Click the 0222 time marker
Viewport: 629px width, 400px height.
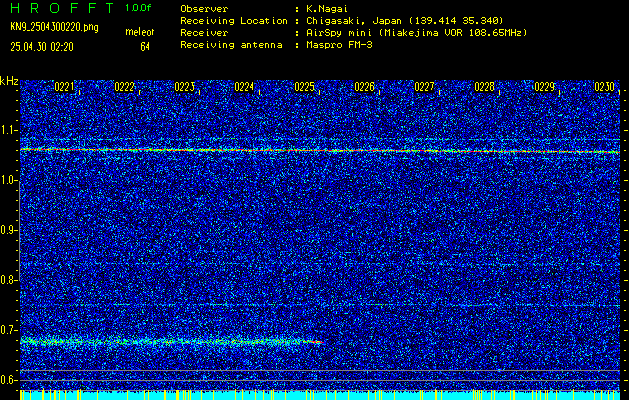click(x=124, y=87)
